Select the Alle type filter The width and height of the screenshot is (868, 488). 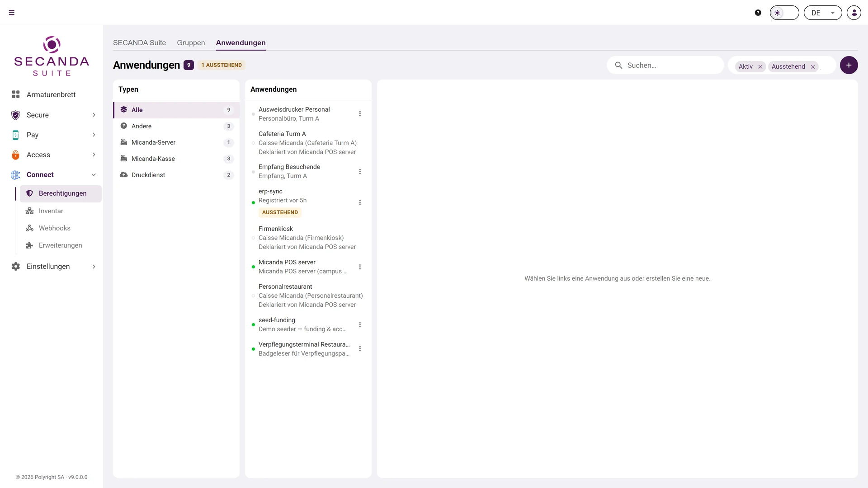pyautogui.click(x=176, y=110)
